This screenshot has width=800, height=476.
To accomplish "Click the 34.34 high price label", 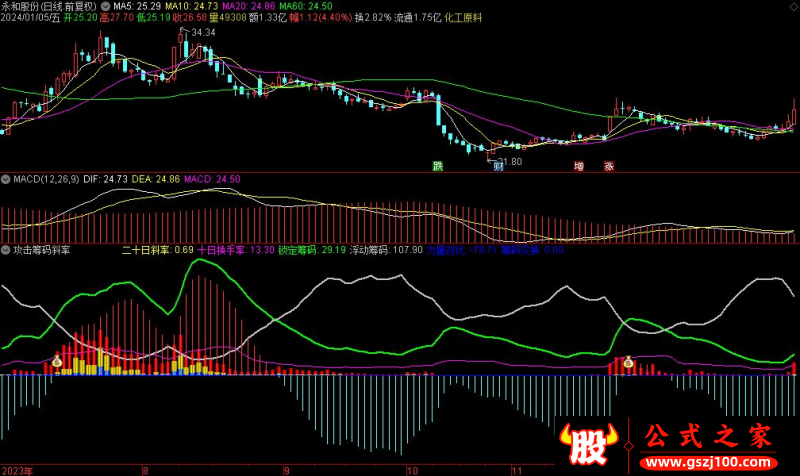I will [203, 33].
